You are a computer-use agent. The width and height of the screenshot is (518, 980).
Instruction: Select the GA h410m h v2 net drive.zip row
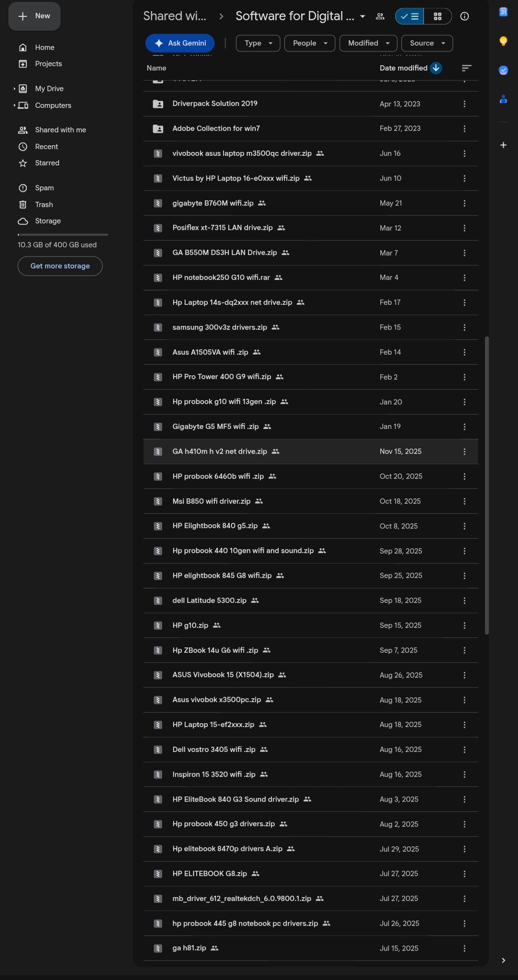click(311, 451)
